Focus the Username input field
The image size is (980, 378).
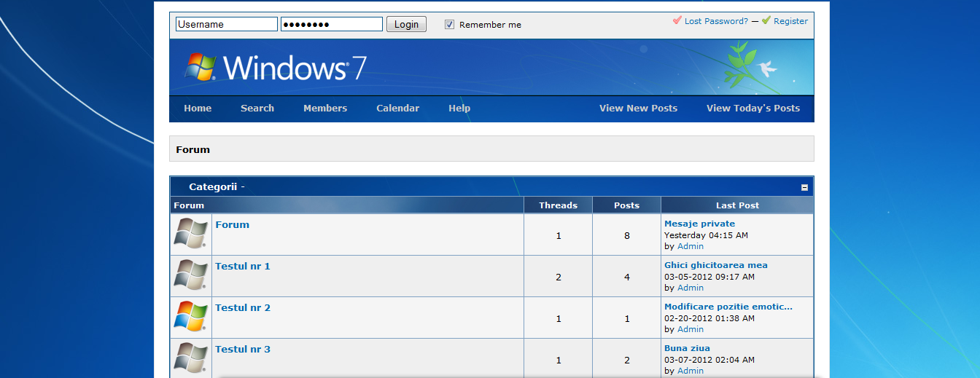[226, 24]
